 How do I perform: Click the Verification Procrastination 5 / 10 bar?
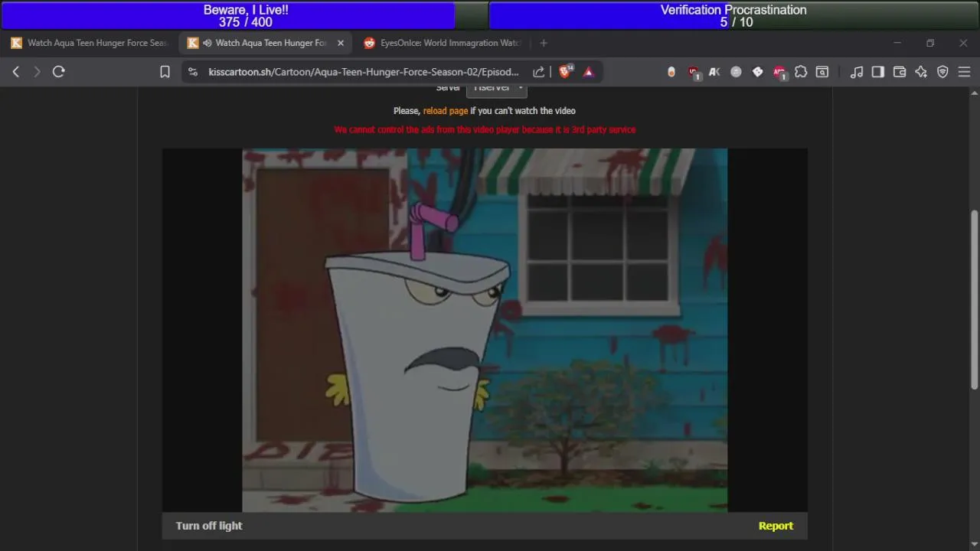coord(733,15)
